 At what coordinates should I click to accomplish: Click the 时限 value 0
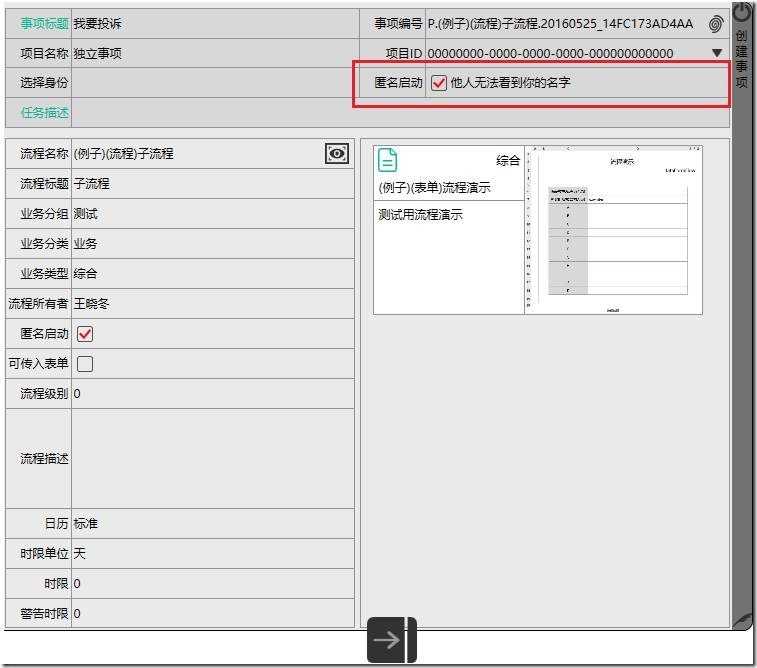(77, 584)
